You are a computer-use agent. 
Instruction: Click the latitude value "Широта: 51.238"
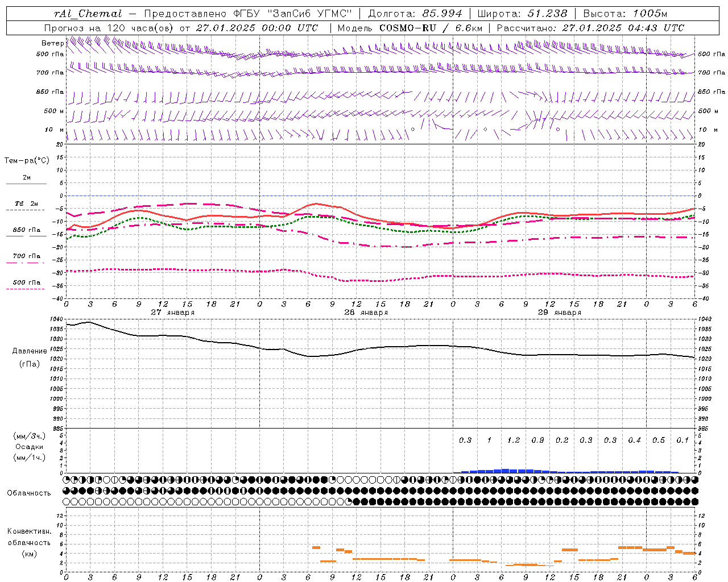[x=522, y=14]
